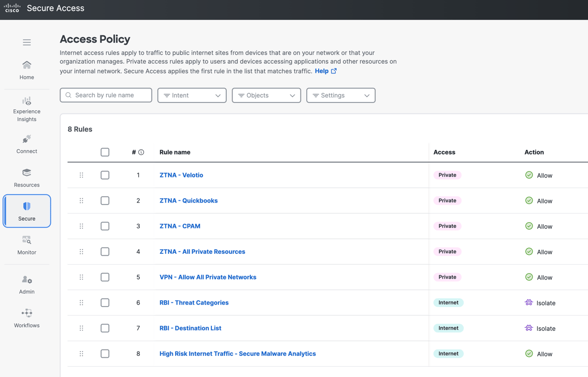Click Internet badge for RBI - Destination List

pos(449,328)
